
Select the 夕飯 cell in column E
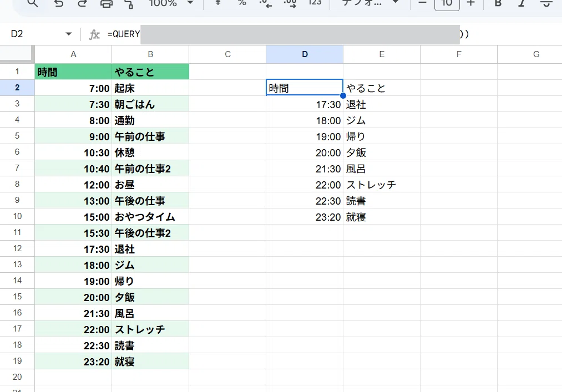pyautogui.click(x=382, y=152)
